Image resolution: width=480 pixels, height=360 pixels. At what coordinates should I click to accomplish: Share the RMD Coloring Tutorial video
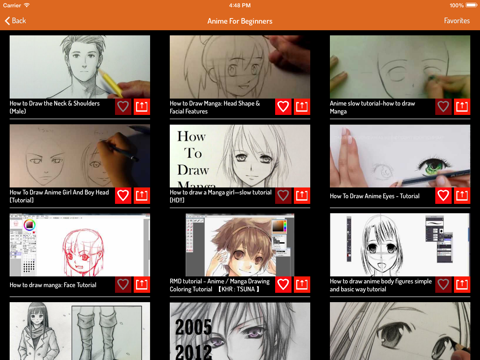pyautogui.click(x=302, y=285)
